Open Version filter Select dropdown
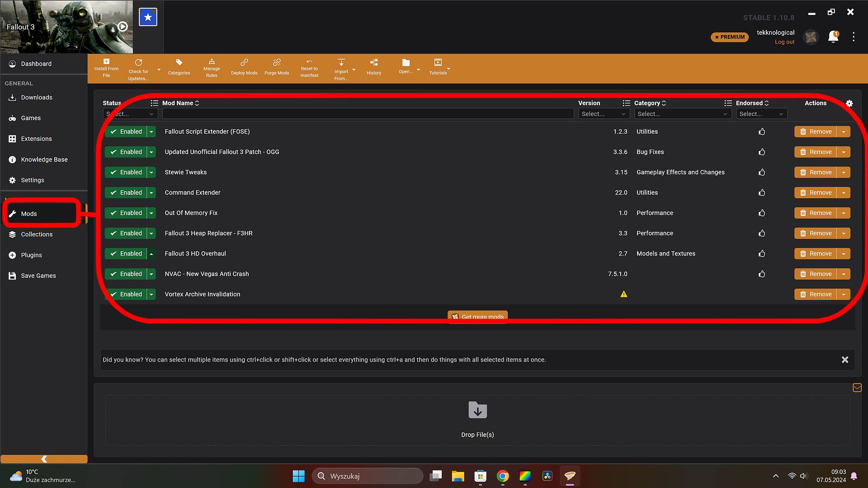 coord(604,114)
